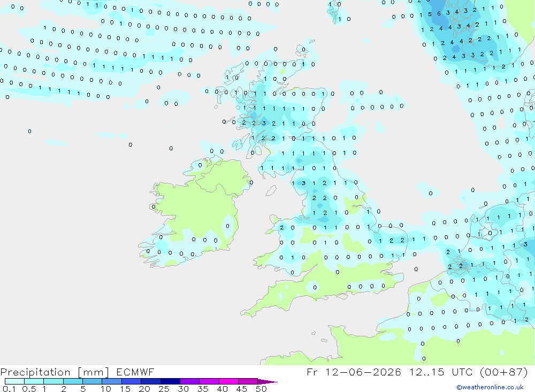Click the 6 mm value on the map
Screen dimensions: 535x392
coord(439,14)
